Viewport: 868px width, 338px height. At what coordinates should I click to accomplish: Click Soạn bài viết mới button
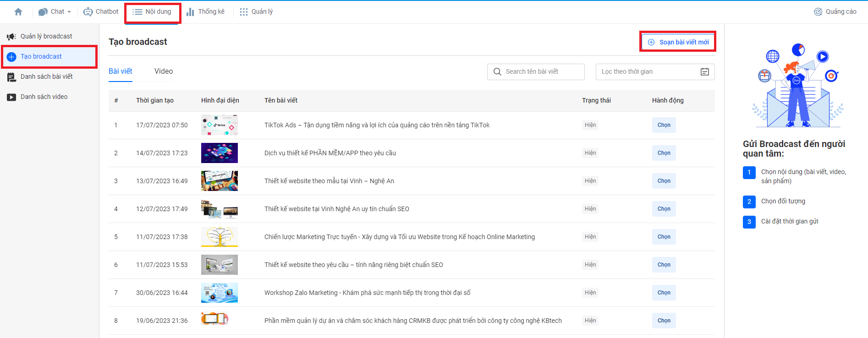[678, 42]
